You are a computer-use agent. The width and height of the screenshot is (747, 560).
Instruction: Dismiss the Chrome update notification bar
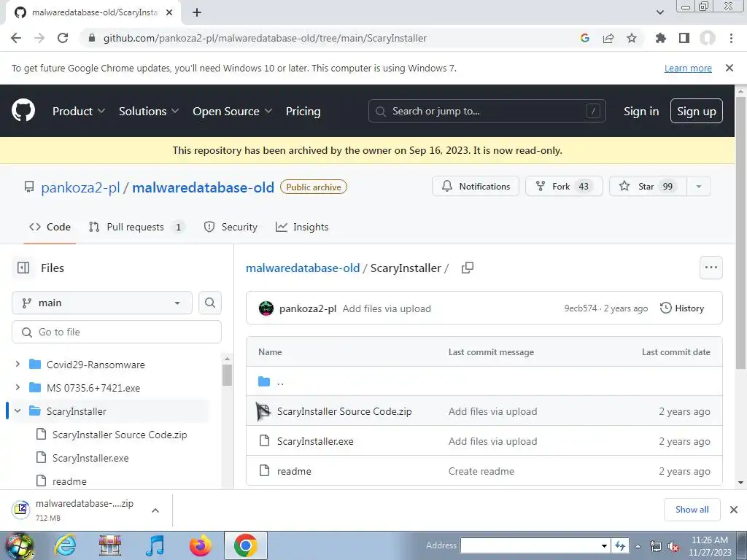click(x=729, y=68)
